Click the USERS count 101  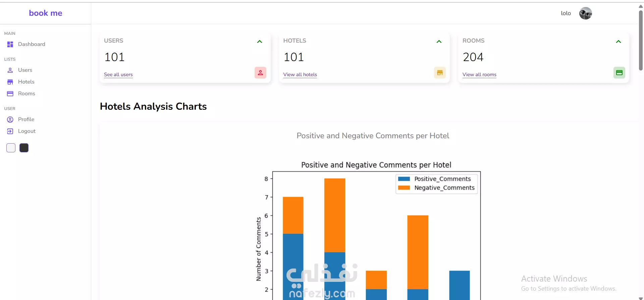[114, 57]
